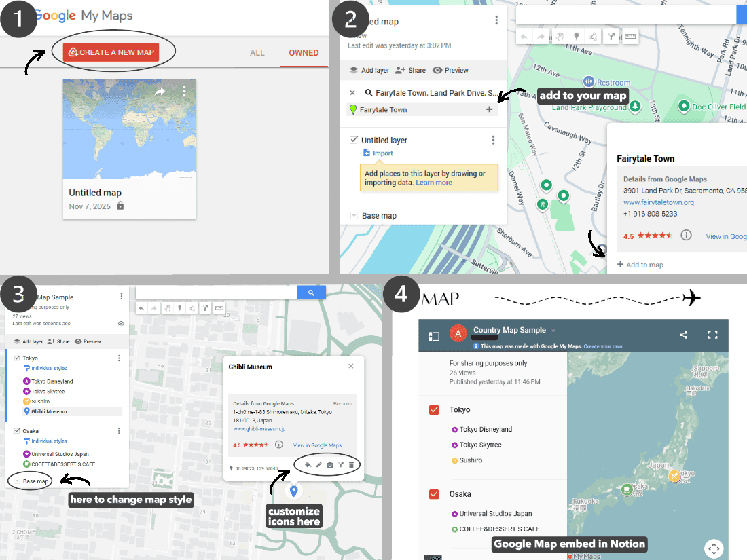Uncheck the Untitled layer checkbox

click(354, 140)
